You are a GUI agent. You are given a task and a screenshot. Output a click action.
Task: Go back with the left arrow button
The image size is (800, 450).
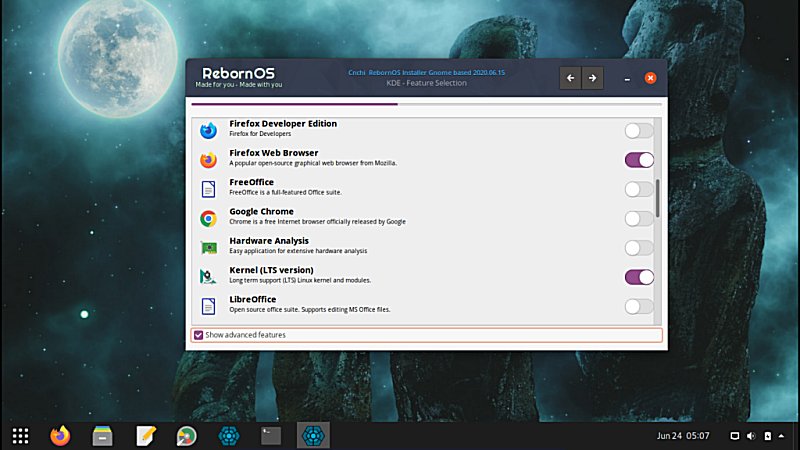click(x=570, y=78)
